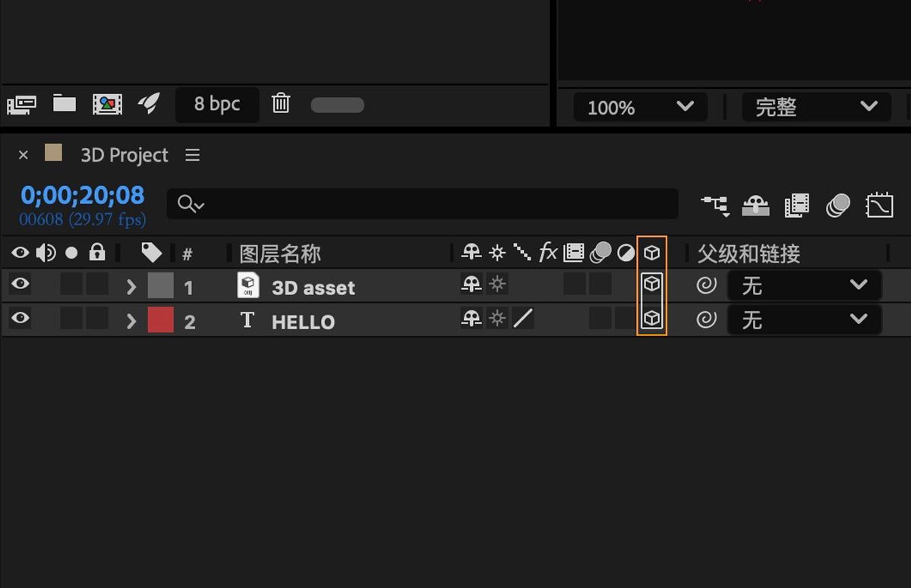The height and width of the screenshot is (588, 911).
Task: Enable motion blur for the composition
Action: coord(837,205)
